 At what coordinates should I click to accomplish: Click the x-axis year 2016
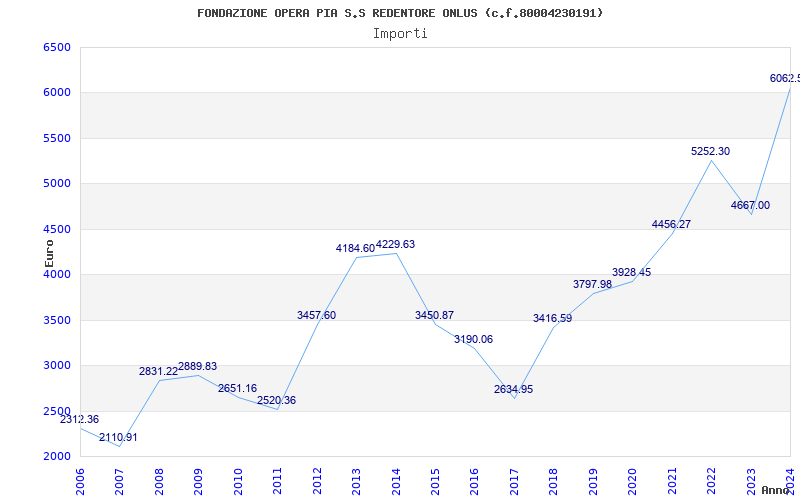(x=474, y=482)
